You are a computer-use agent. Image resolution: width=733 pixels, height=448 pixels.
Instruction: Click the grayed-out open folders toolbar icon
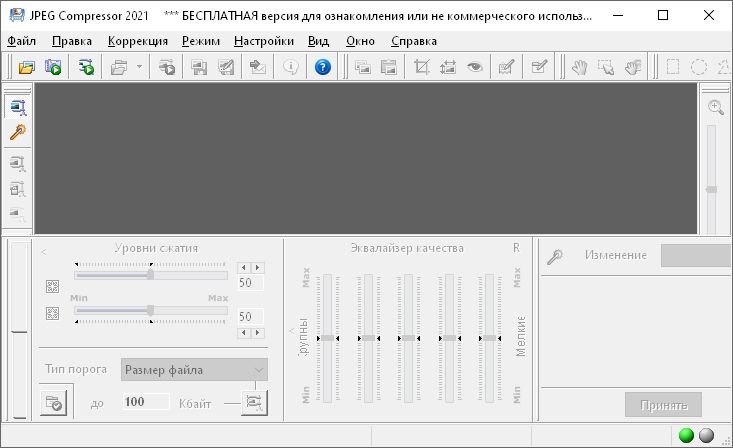pos(119,67)
